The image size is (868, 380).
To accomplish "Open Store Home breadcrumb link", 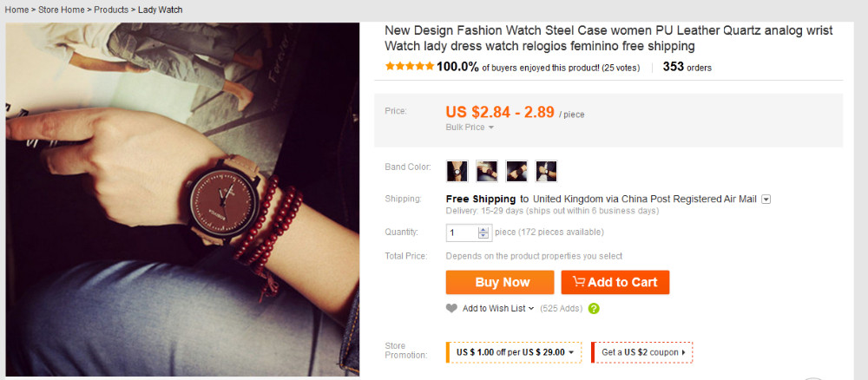I will [61, 10].
